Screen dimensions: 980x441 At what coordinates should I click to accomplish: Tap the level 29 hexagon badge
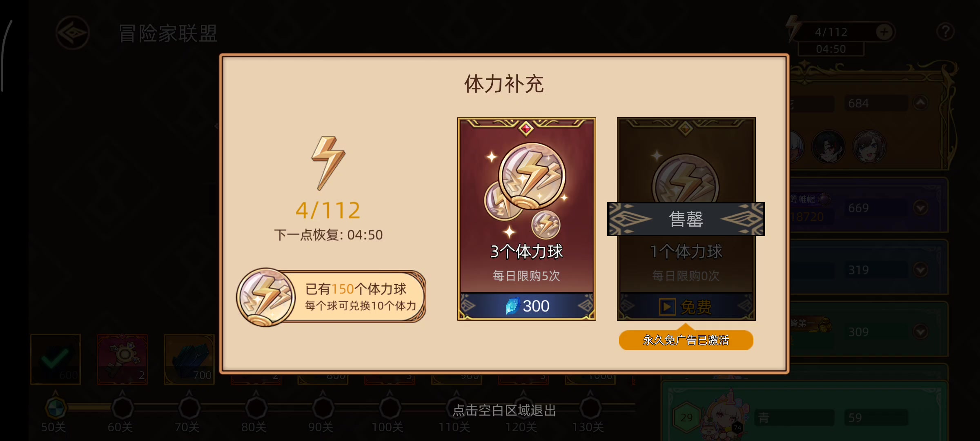click(686, 417)
